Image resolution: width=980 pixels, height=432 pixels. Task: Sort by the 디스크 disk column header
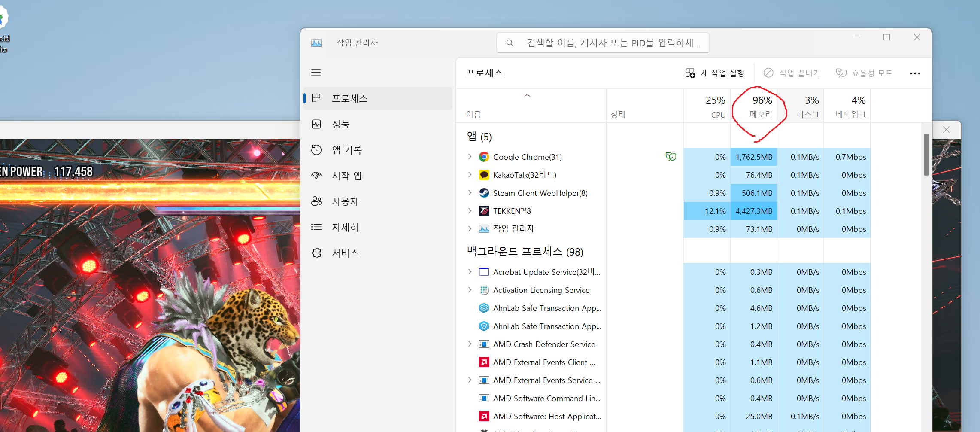[801, 106]
